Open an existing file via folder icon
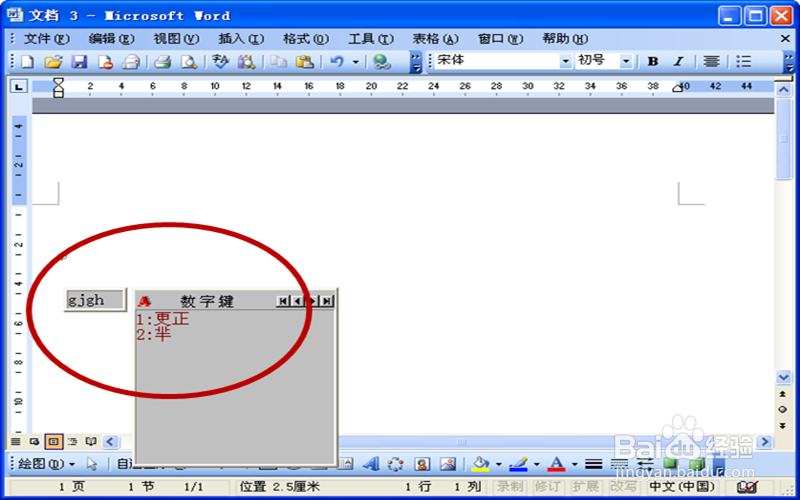 click(53, 62)
